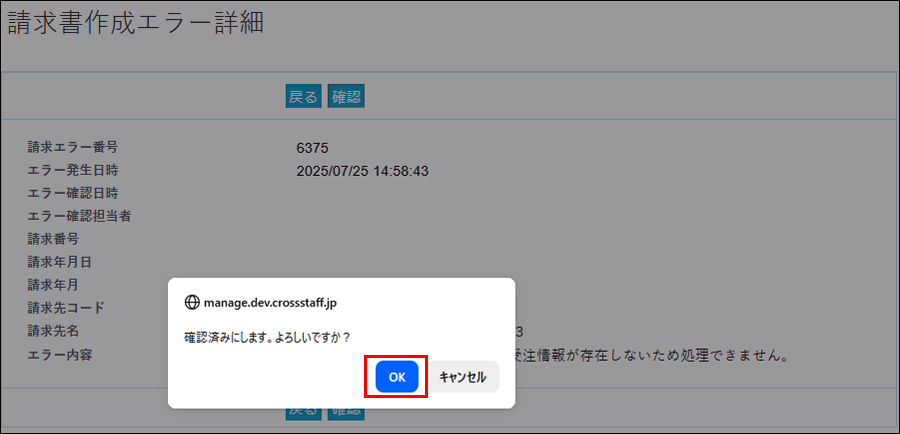Click globe icon beside manage.dev.crossstaff.jp

pyautogui.click(x=191, y=303)
